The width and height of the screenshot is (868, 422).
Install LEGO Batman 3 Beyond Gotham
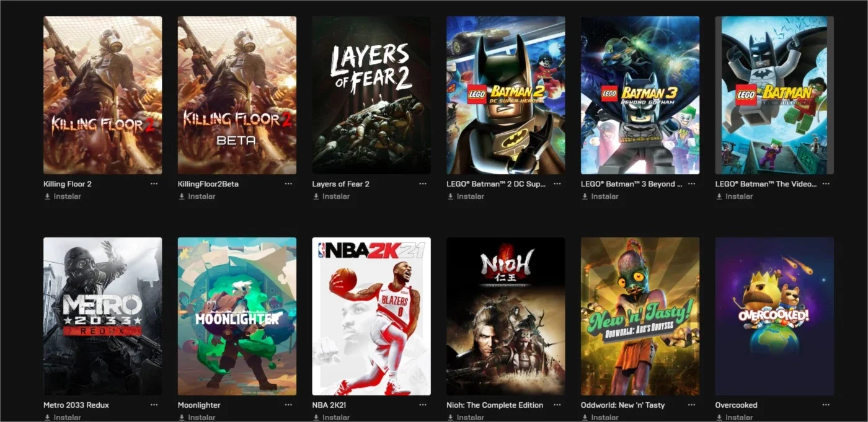[x=600, y=196]
